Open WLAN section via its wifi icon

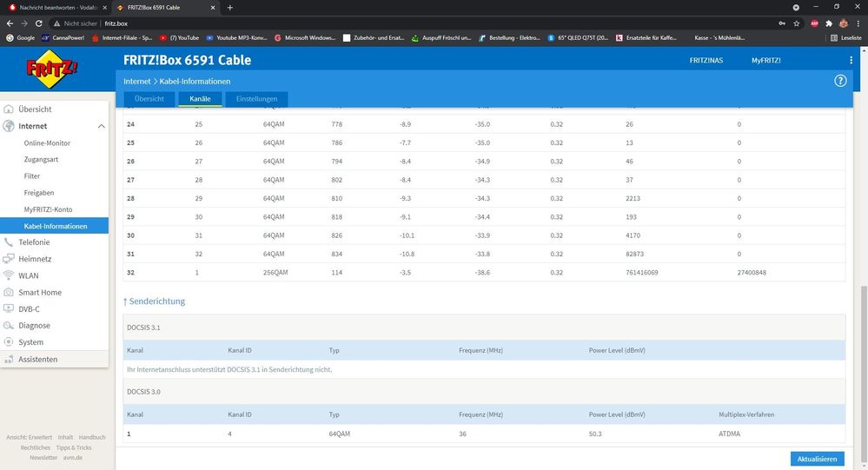(x=10, y=275)
